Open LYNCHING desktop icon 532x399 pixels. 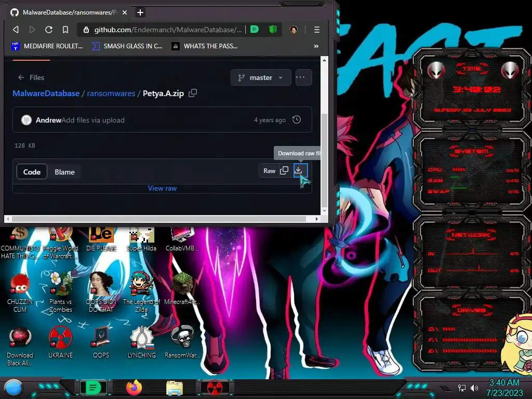point(141,342)
